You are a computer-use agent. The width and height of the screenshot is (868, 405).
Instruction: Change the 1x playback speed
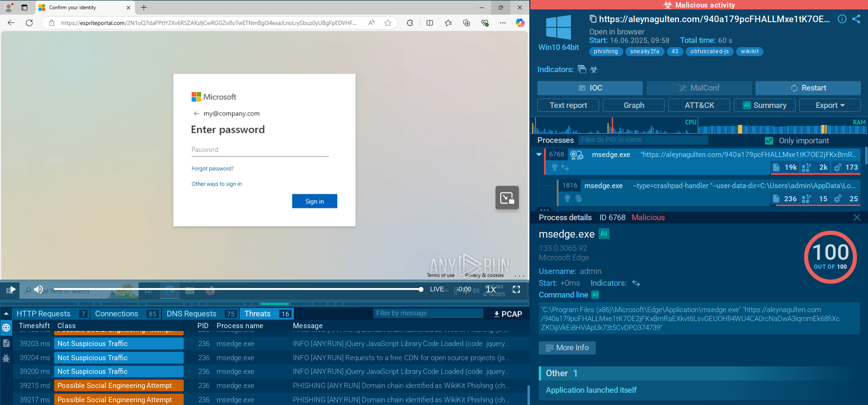coord(490,289)
